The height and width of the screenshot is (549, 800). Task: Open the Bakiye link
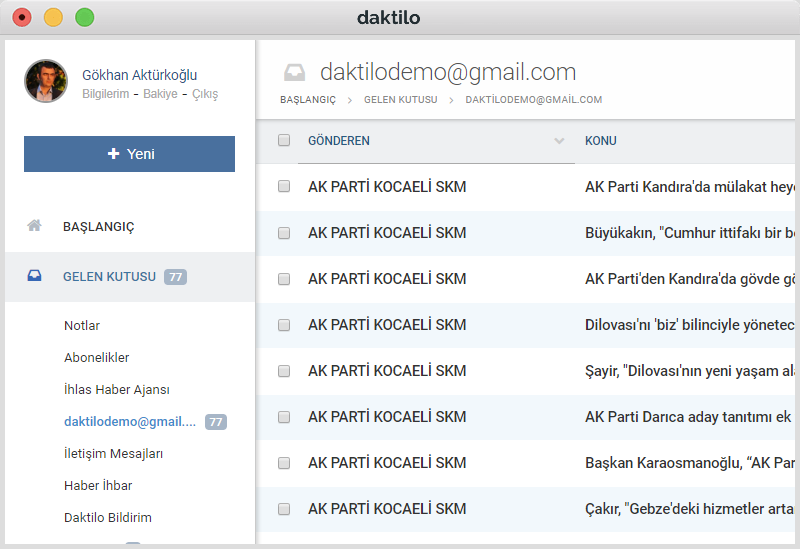point(160,94)
